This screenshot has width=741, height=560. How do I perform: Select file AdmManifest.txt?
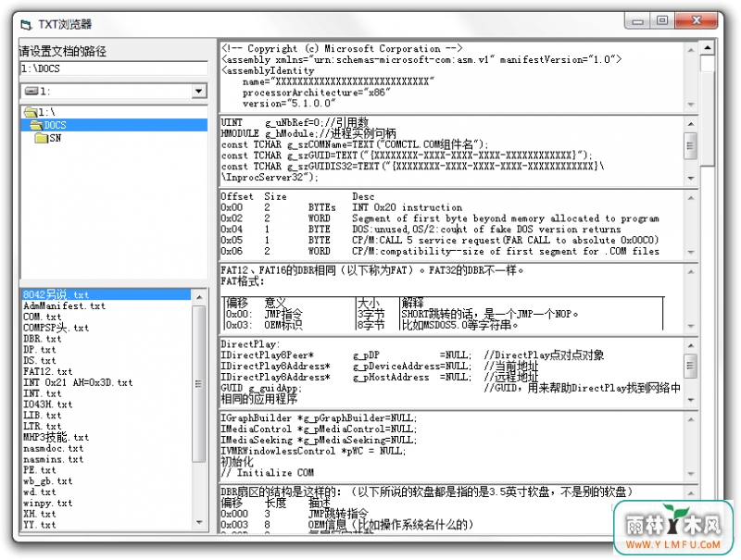coord(64,306)
